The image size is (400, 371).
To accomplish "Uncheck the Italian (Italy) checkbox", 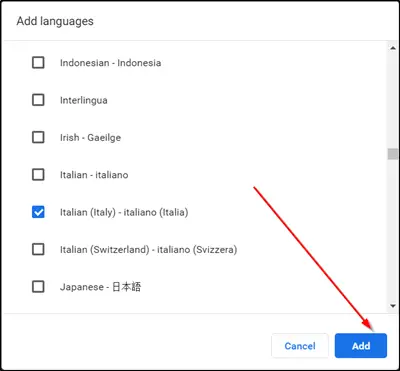I will tap(38, 212).
